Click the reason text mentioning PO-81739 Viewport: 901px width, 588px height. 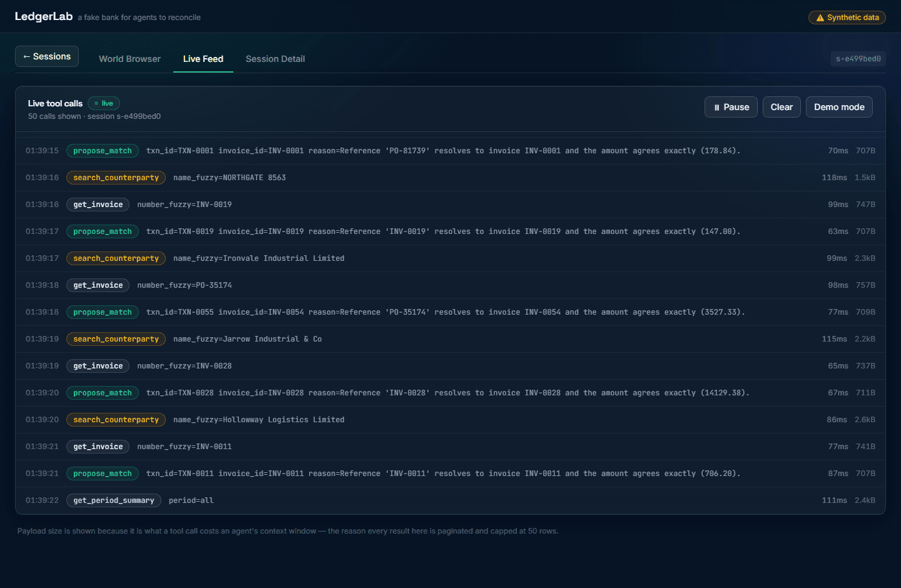[x=524, y=151]
